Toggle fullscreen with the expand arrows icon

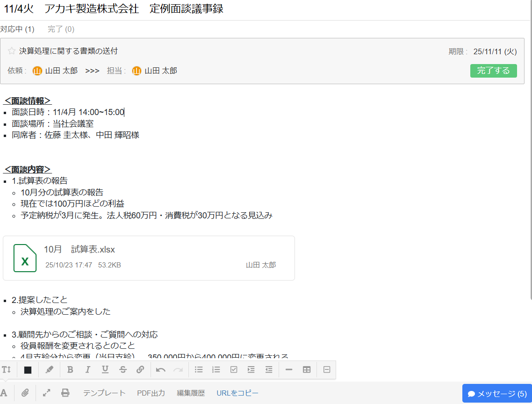coord(47,393)
